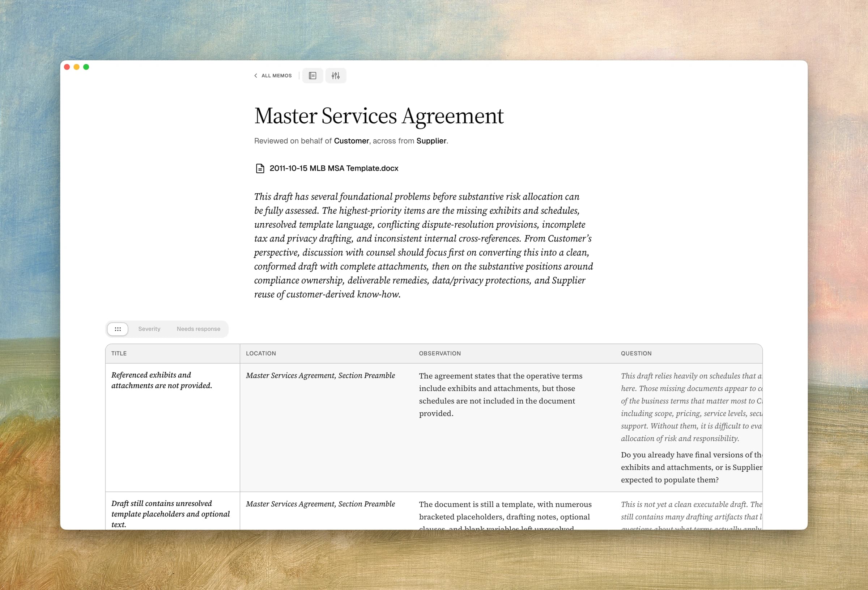The height and width of the screenshot is (590, 868).
Task: Click question text 'This draft relies heavily on schedules'
Action: point(692,407)
